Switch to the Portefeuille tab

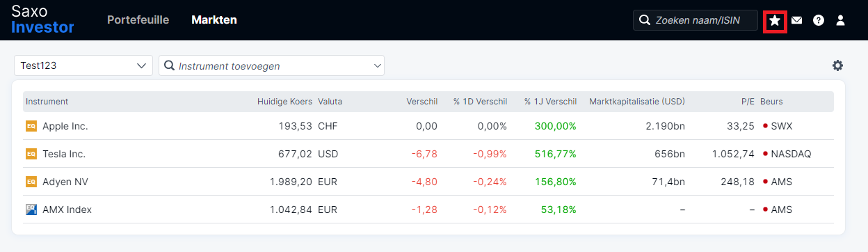click(138, 20)
